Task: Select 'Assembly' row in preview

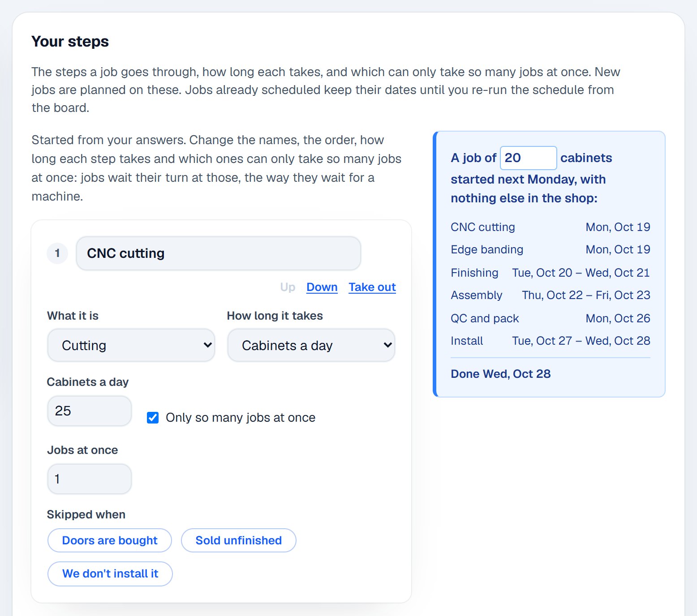Action: tap(550, 295)
